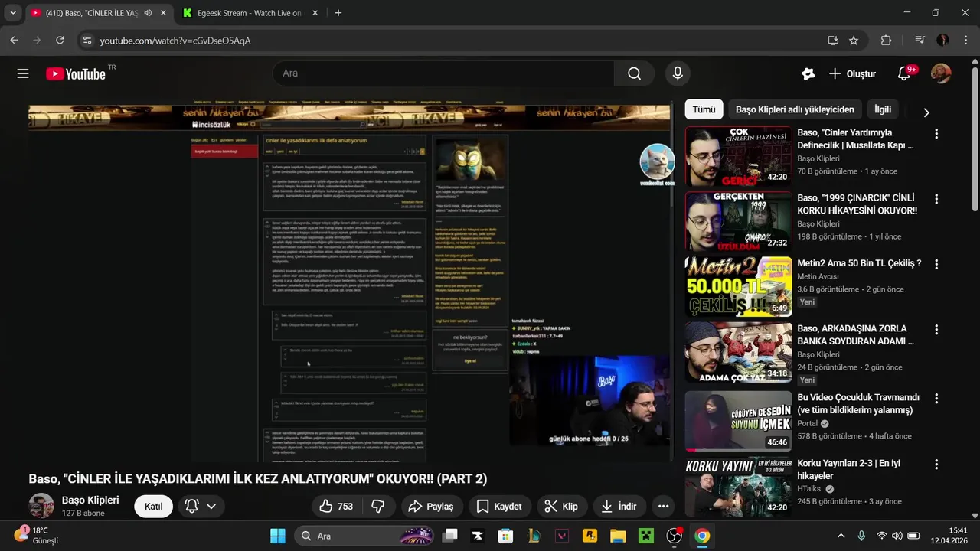Click the Paylaş share button

tap(431, 506)
